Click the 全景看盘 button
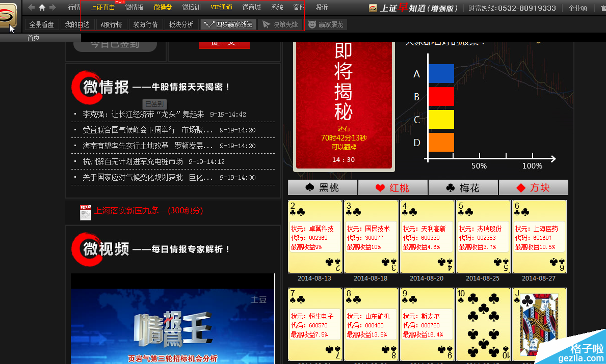This screenshot has width=606, height=364. coord(42,24)
